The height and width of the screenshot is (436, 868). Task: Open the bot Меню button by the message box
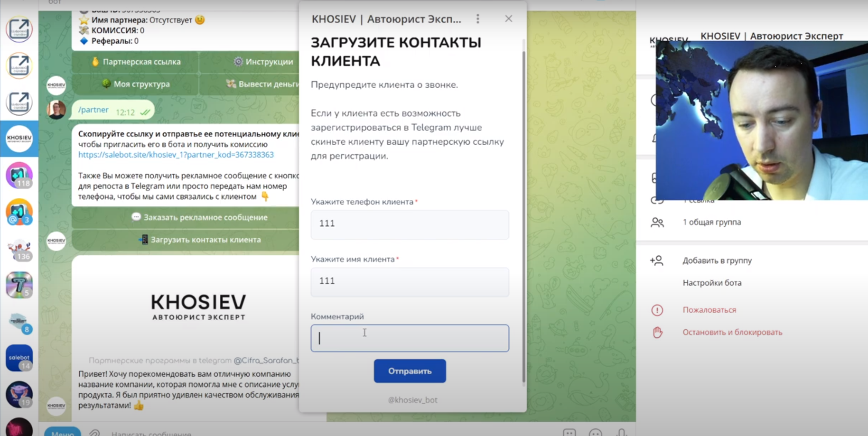tap(63, 432)
